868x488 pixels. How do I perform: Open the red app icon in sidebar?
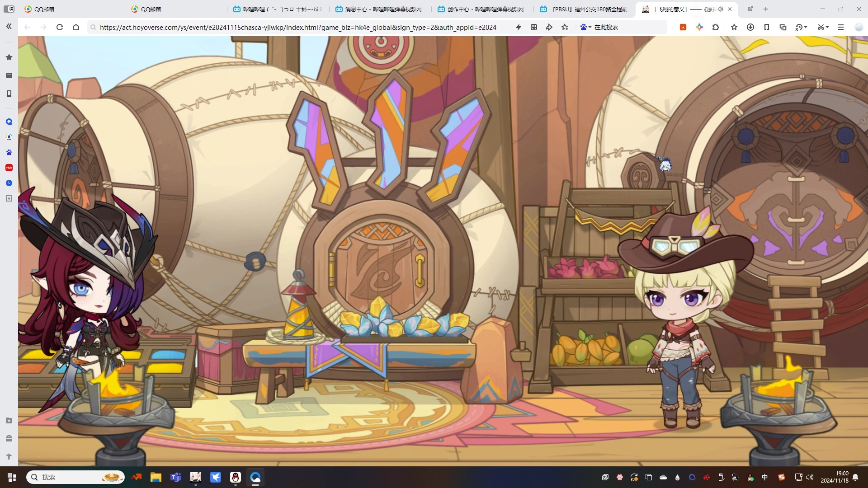tap(9, 168)
